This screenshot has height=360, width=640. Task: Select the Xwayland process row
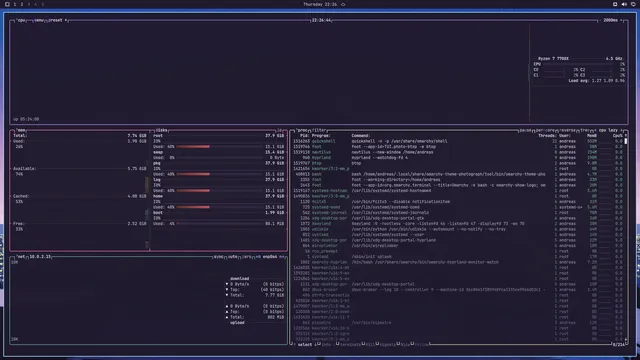pyautogui.click(x=458, y=224)
